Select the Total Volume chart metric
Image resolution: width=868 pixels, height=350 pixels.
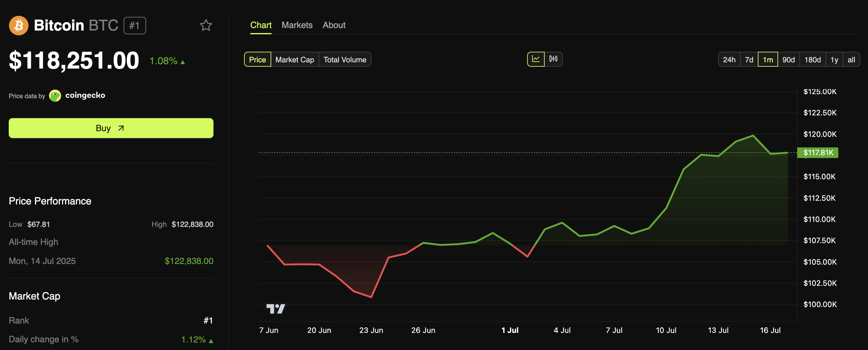[344, 60]
